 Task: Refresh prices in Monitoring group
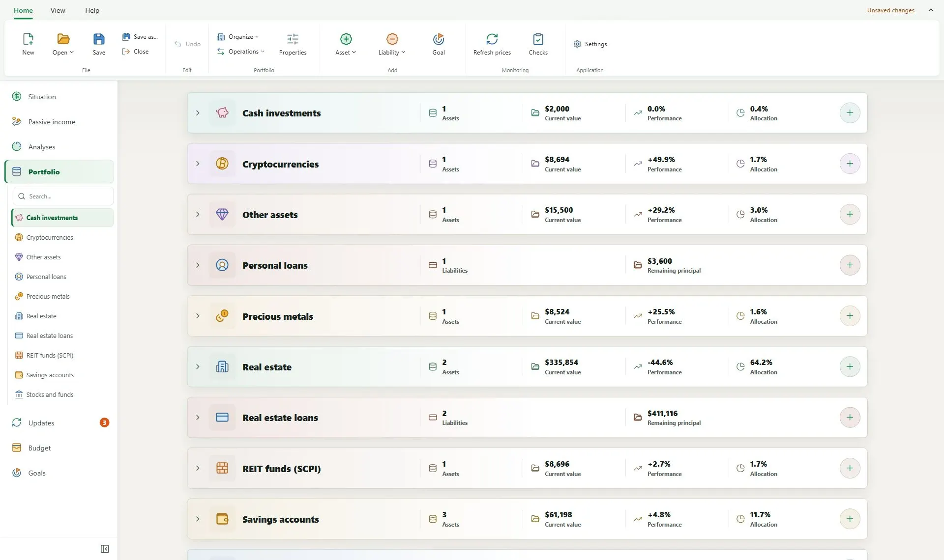click(492, 44)
